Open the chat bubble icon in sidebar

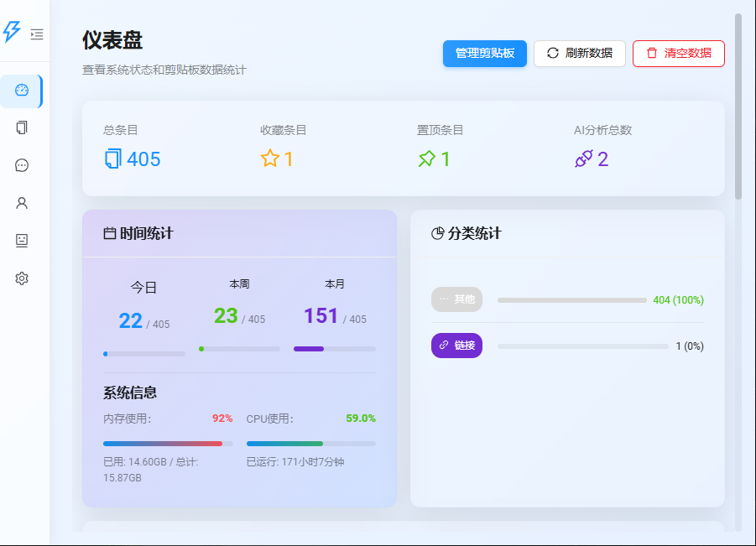[22, 165]
